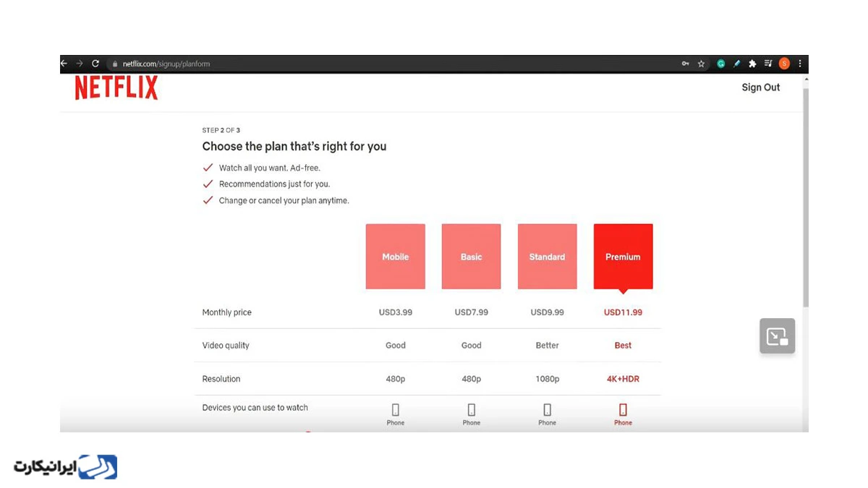The image size is (868, 488).
Task: Click the red Phone icon under Premium
Action: (x=624, y=410)
